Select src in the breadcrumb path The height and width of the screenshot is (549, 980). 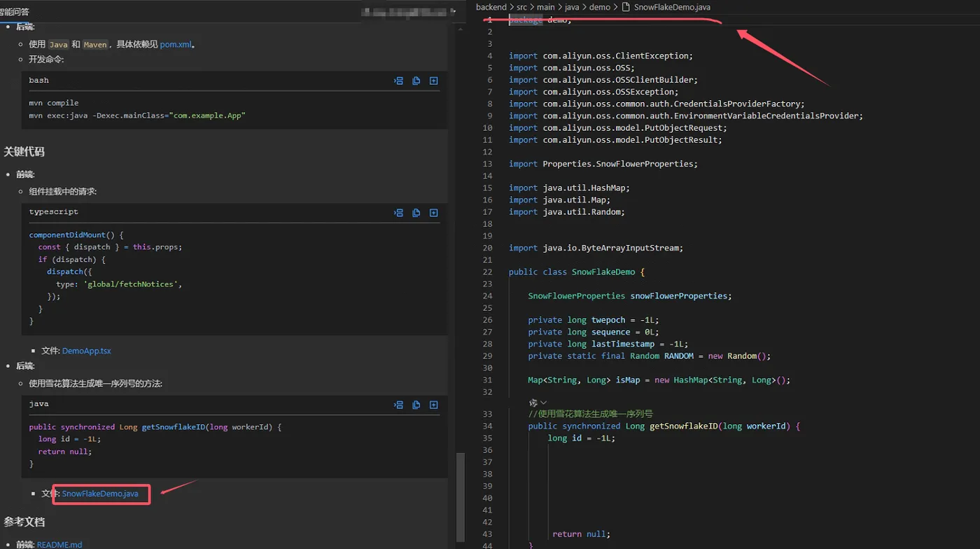pos(521,7)
